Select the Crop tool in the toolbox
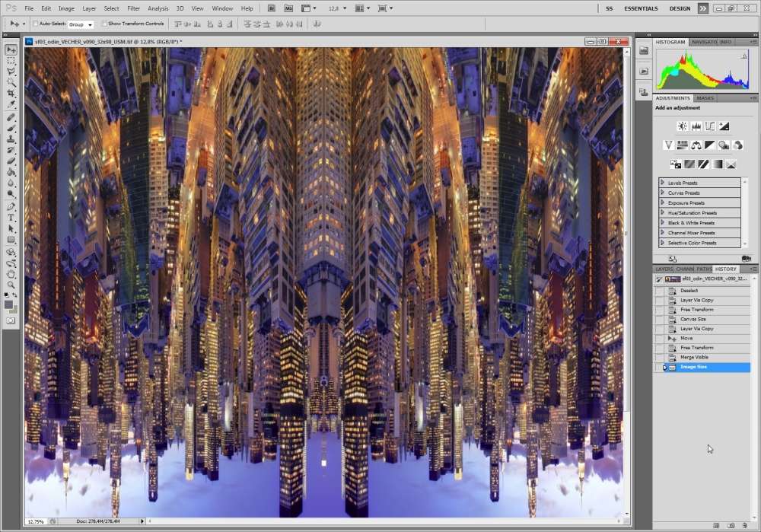Image resolution: width=761 pixels, height=532 pixels. click(11, 93)
